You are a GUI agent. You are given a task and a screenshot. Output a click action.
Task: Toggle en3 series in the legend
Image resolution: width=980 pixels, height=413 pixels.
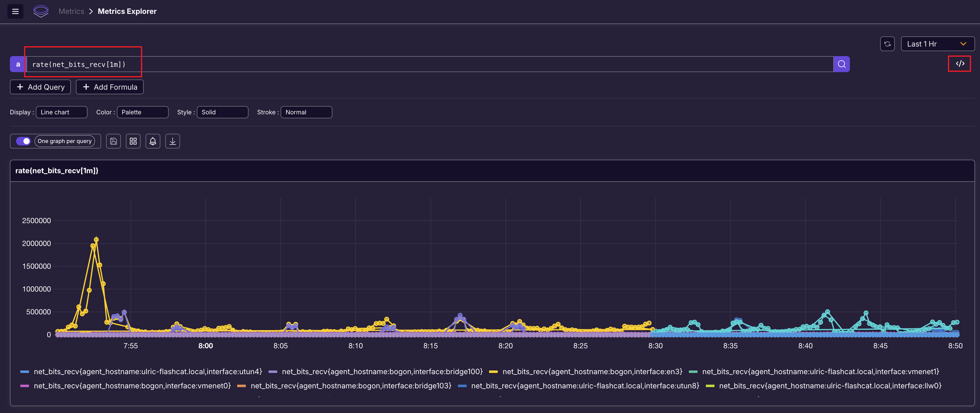[592, 372]
